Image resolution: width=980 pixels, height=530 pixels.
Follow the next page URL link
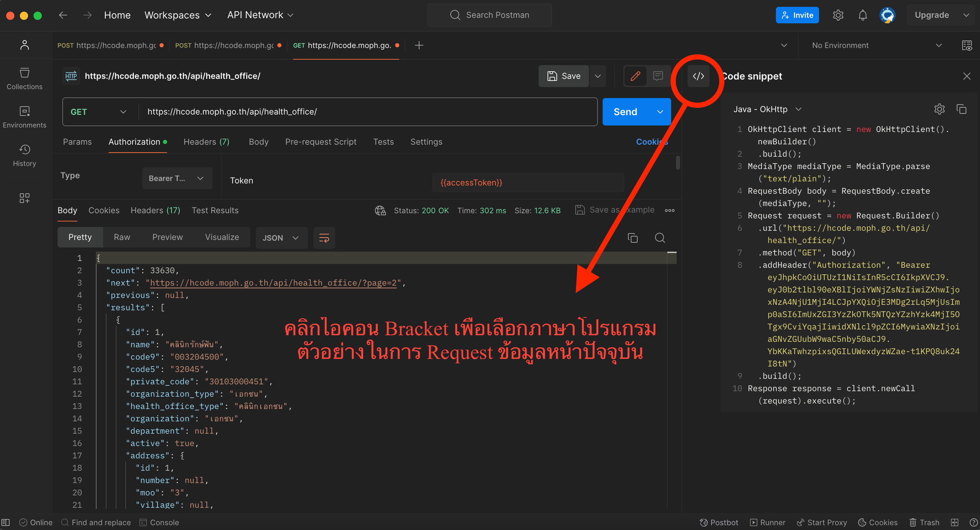[273, 283]
